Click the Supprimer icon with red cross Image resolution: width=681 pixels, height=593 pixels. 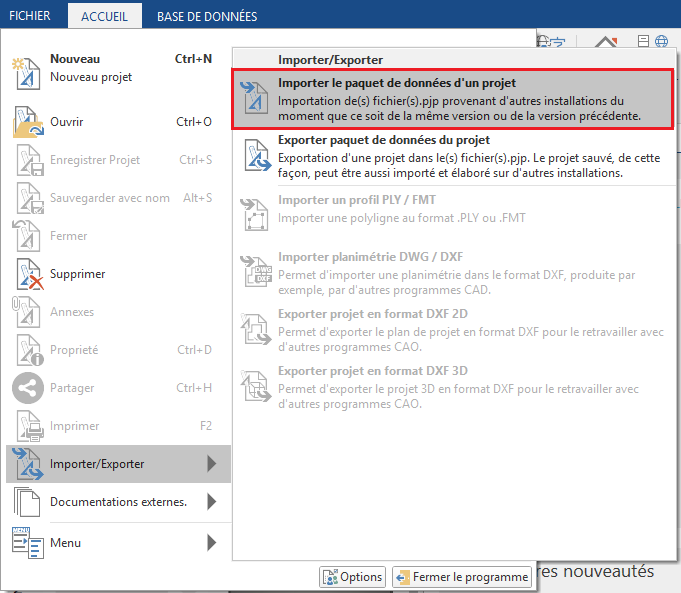coord(29,274)
